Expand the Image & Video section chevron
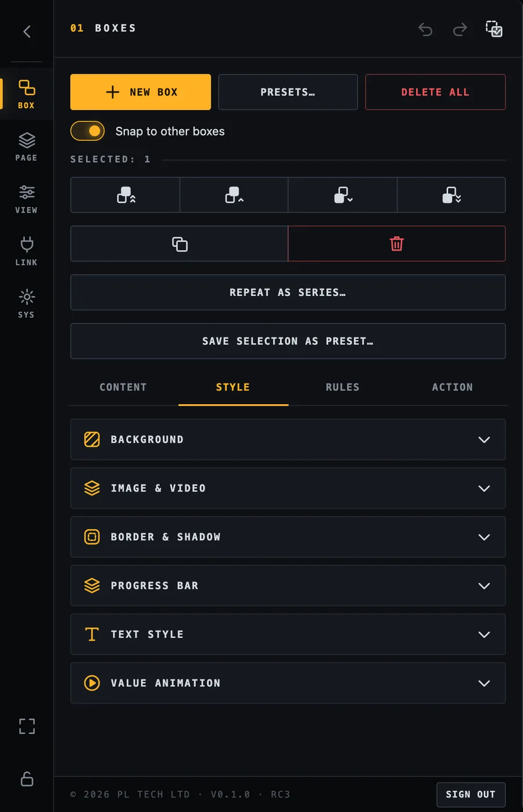 tap(484, 489)
